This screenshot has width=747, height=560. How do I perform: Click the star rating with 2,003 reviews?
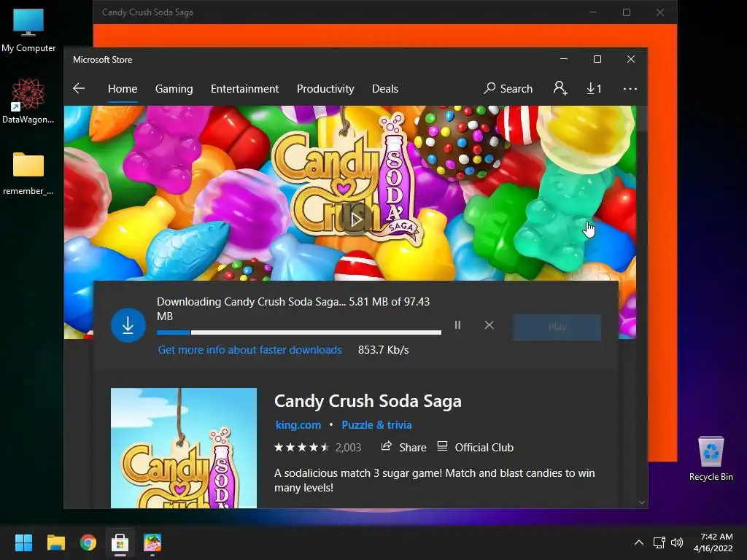click(317, 447)
